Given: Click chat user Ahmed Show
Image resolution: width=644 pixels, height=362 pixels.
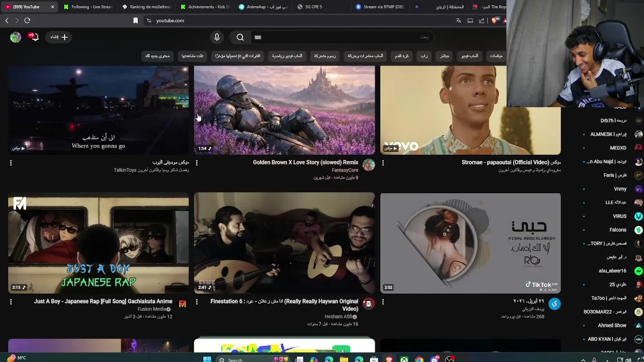Looking at the screenshot, I should click(612, 325).
